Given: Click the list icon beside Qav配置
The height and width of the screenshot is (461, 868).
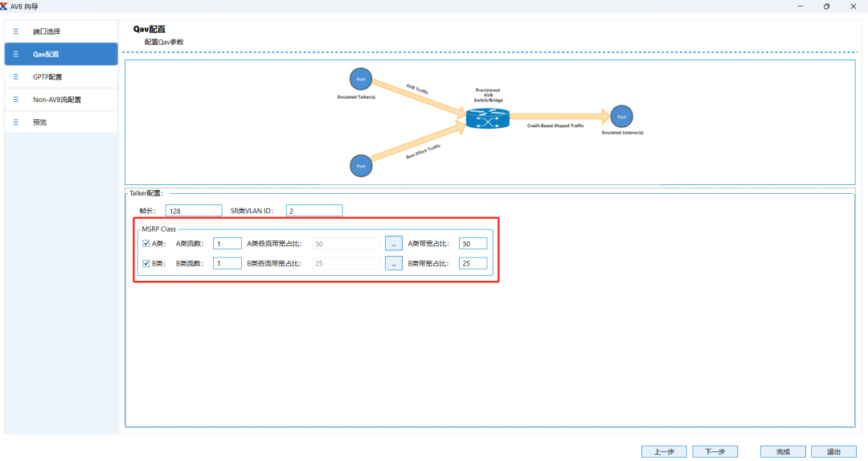Looking at the screenshot, I should click(x=15, y=54).
